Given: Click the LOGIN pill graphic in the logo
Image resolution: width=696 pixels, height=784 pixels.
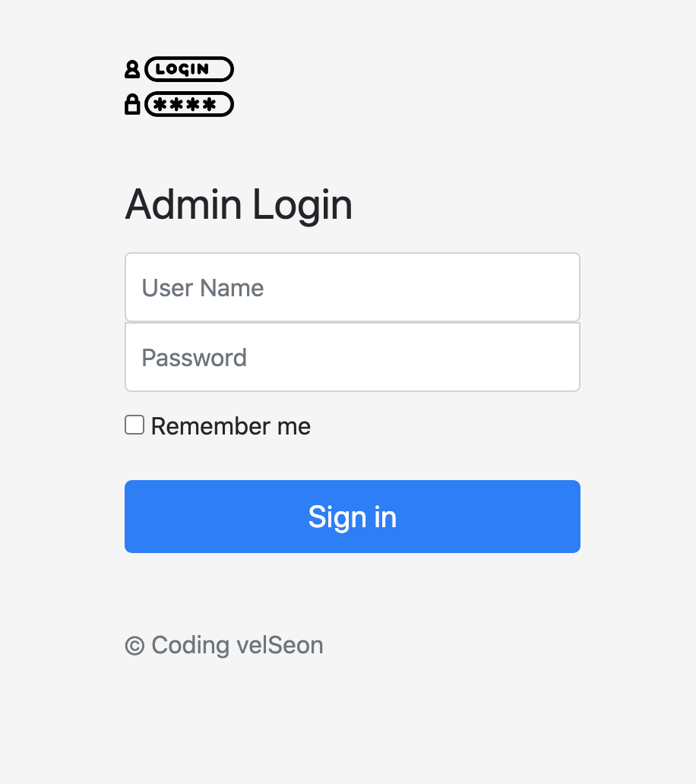Looking at the screenshot, I should pyautogui.click(x=188, y=69).
